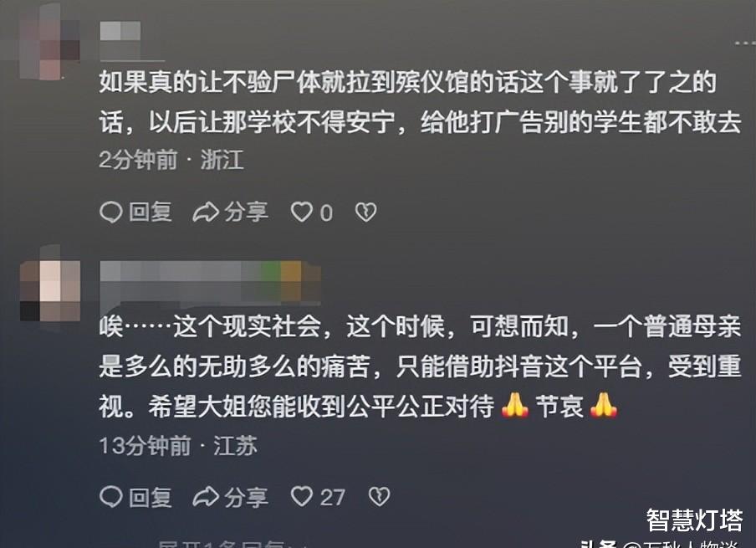Image resolution: width=756 pixels, height=548 pixels.
Task: Like the Jiangsu comment showing 27 likes
Action: click(302, 497)
